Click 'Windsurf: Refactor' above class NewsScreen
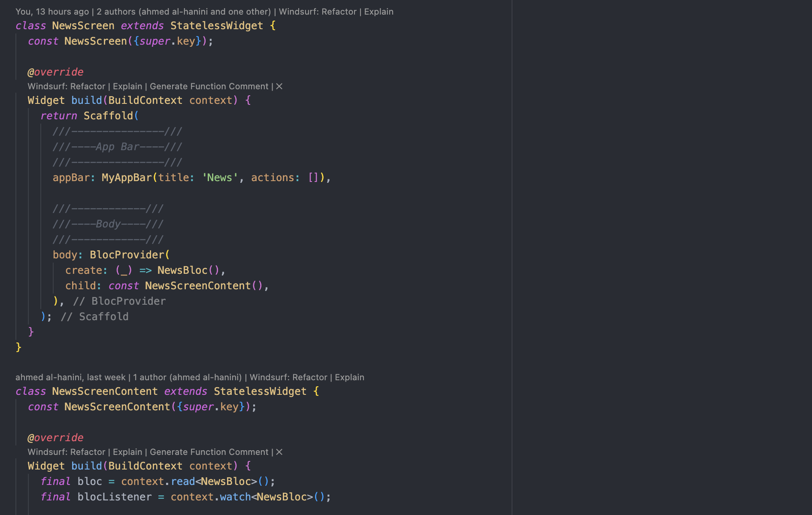812x515 pixels. pyautogui.click(x=318, y=12)
